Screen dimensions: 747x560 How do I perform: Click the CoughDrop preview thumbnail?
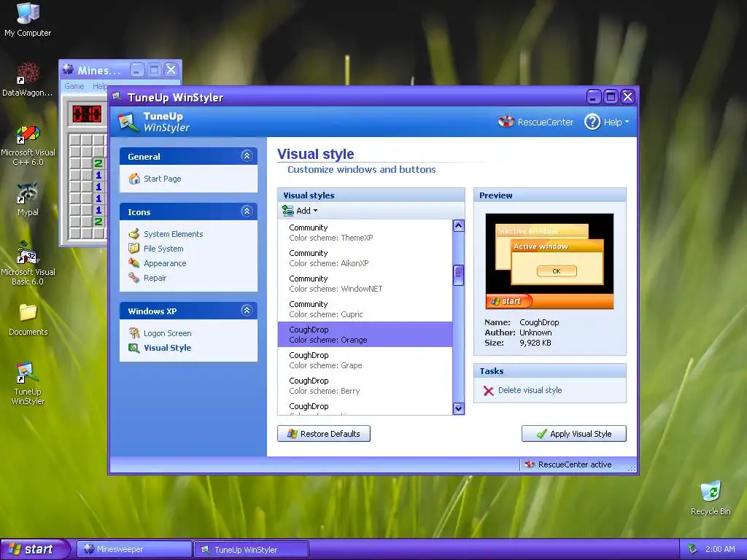click(549, 262)
